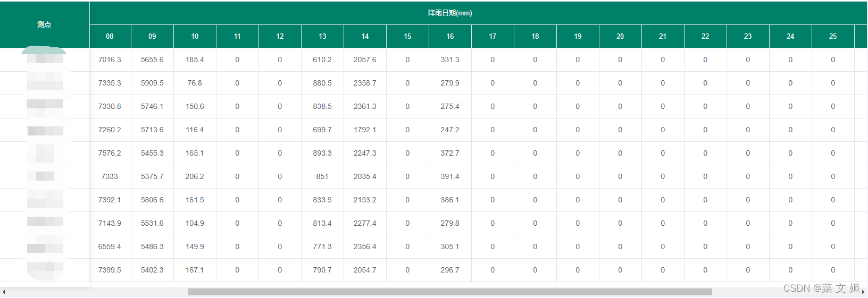The image size is (868, 298).
Task: Select cell value 5746.1
Action: pos(152,106)
